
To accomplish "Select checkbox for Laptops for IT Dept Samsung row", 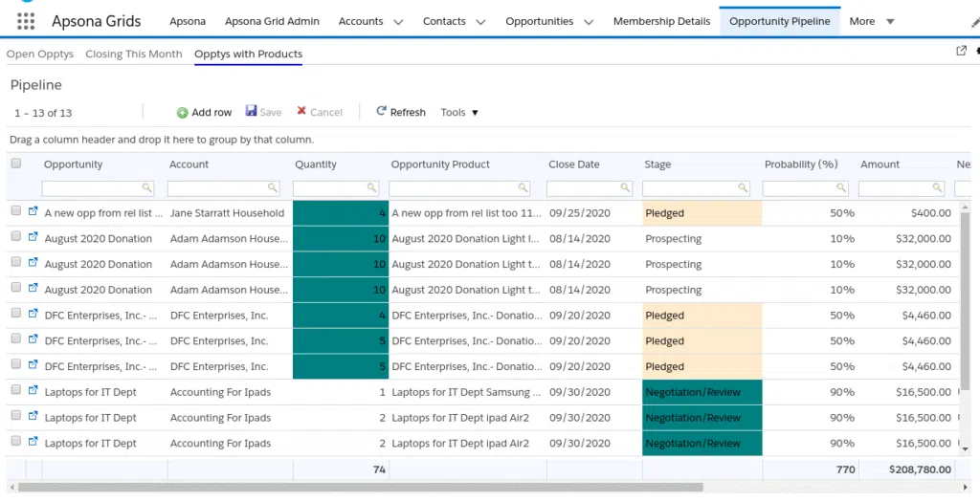I will pyautogui.click(x=15, y=390).
